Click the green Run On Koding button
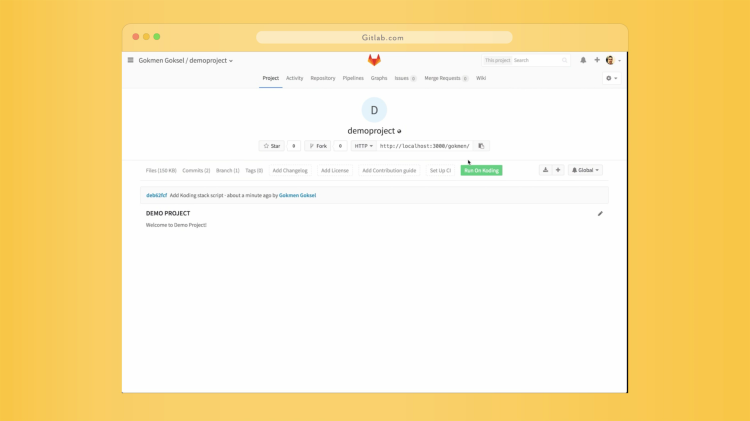This screenshot has height=421, width=750. click(481, 170)
